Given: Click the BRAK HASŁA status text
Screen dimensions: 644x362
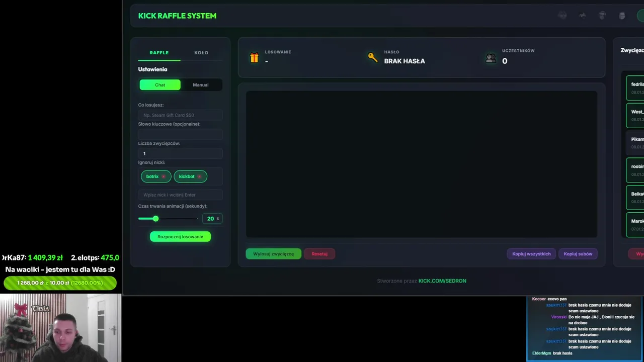Looking at the screenshot, I should coord(405,61).
